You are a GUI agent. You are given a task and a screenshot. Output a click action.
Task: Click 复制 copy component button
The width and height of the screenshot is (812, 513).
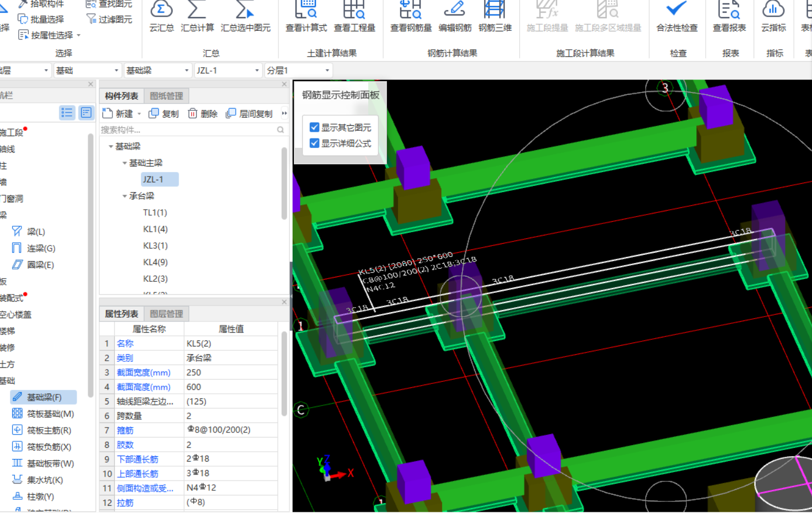pyautogui.click(x=164, y=114)
